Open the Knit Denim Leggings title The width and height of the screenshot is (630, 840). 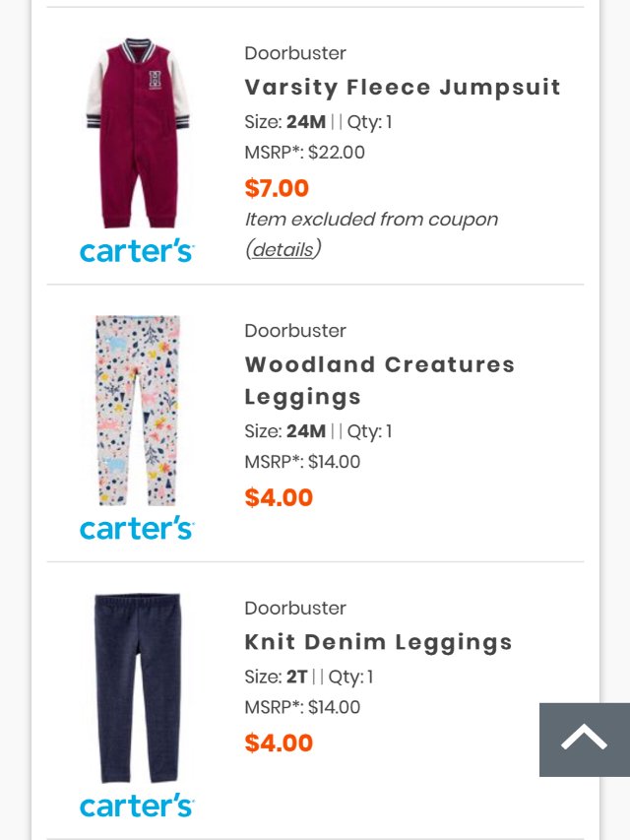379,642
